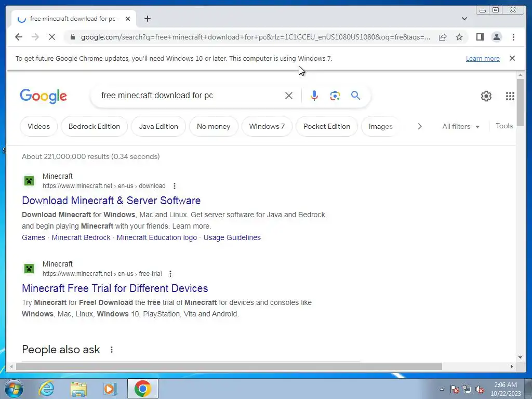Share this page icon in address bar

click(443, 37)
